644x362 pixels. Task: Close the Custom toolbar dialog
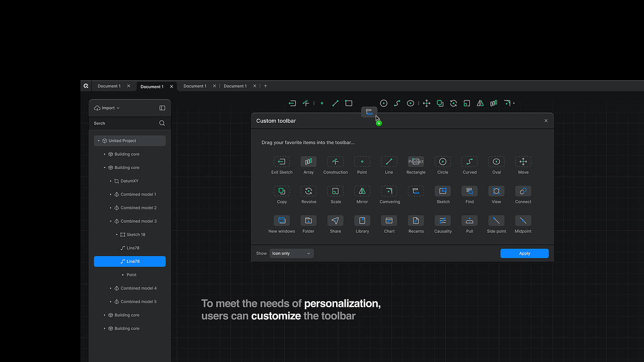(546, 121)
